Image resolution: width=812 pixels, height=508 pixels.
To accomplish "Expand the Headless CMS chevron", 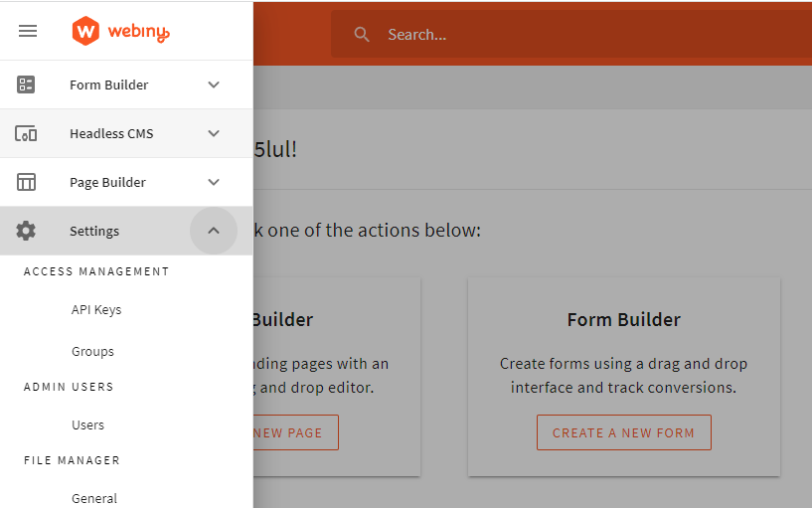I will tap(214, 133).
